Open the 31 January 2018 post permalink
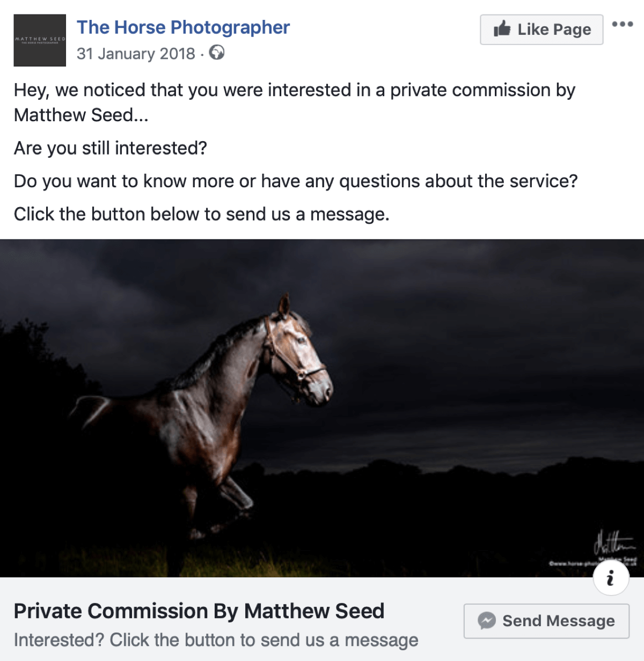The width and height of the screenshot is (644, 661). pos(136,53)
